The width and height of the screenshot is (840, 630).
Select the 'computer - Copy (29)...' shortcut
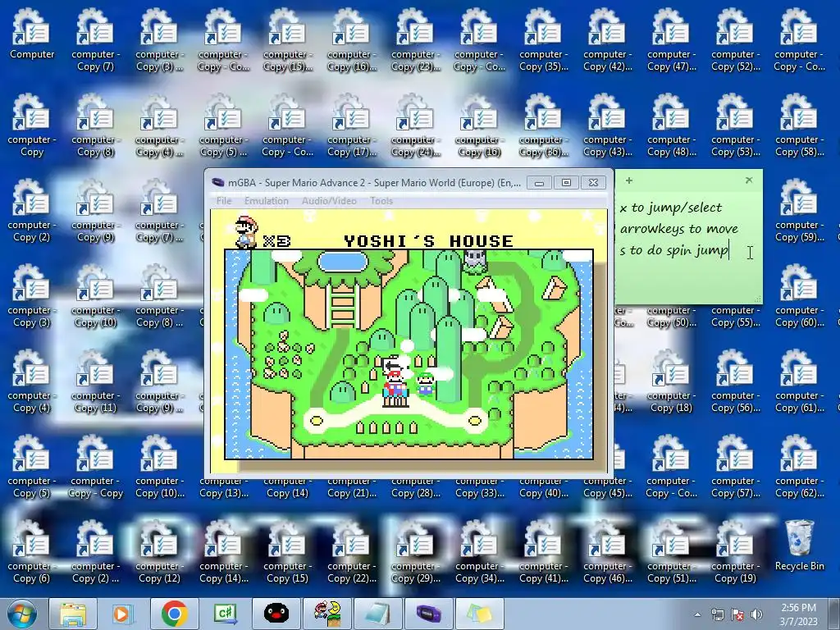(x=415, y=552)
